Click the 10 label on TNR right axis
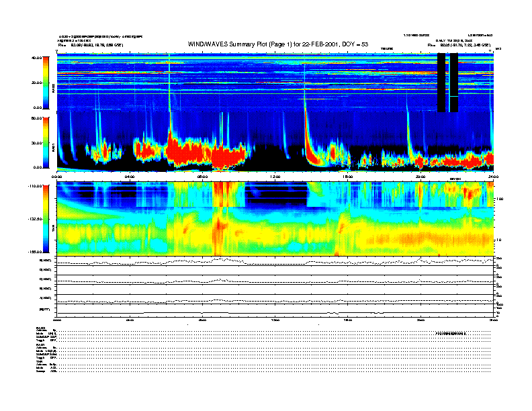Screen dimensions: 532x411 499,240
